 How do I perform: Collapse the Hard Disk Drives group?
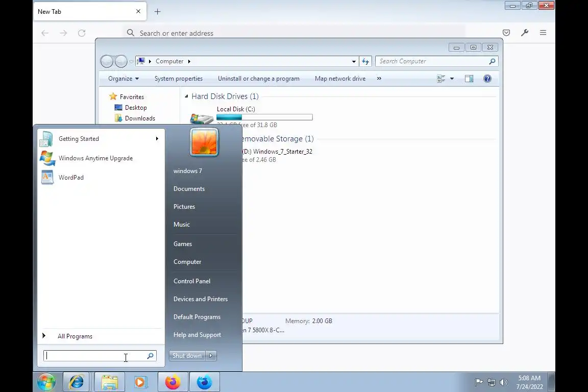tap(186, 96)
